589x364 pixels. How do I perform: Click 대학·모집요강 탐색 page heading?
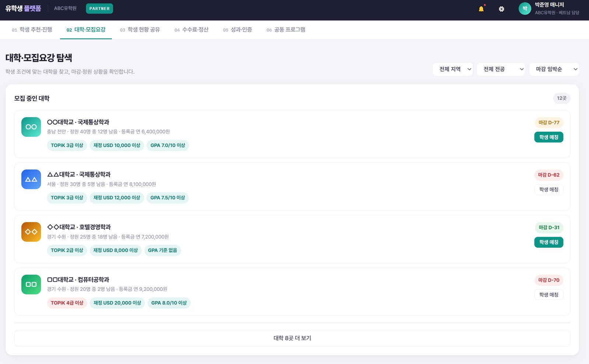pyautogui.click(x=39, y=58)
